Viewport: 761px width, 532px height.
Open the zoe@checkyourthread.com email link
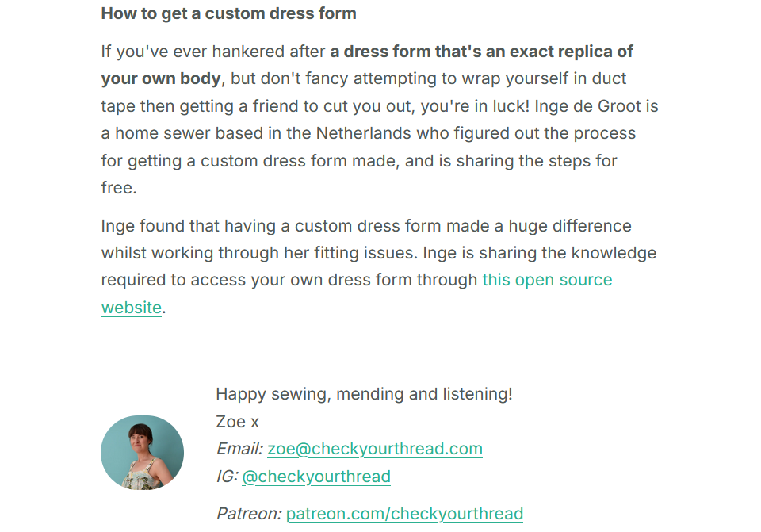(x=375, y=449)
